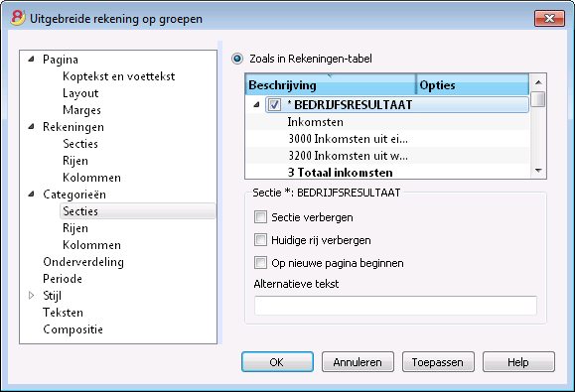Check Op nieuwe pagina beginnen
Viewport: 575px width, 392px height.
(260, 263)
